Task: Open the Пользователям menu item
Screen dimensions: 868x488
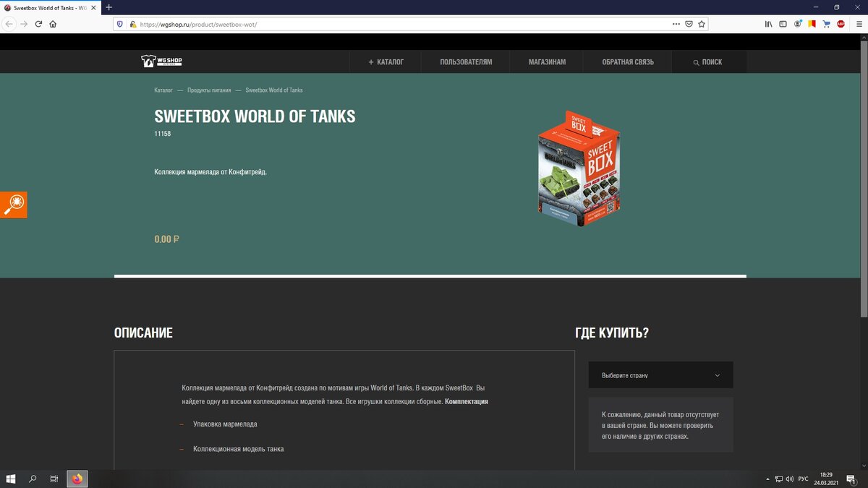Action: (466, 62)
